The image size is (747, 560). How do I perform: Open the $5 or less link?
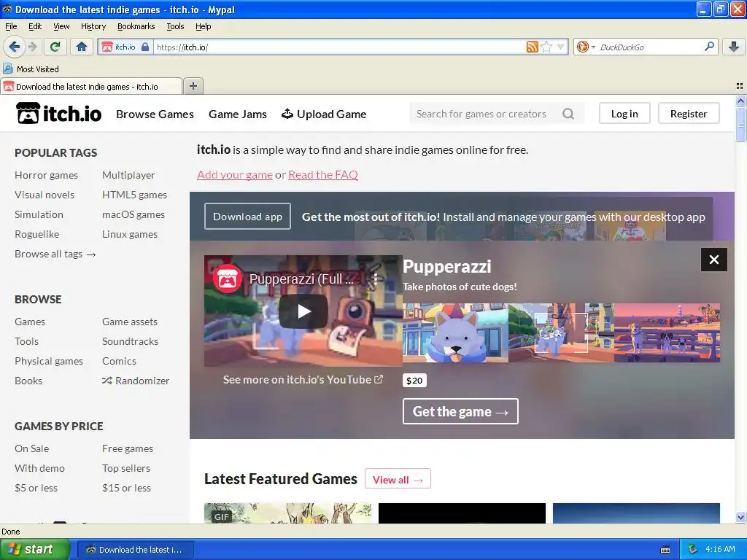(36, 488)
